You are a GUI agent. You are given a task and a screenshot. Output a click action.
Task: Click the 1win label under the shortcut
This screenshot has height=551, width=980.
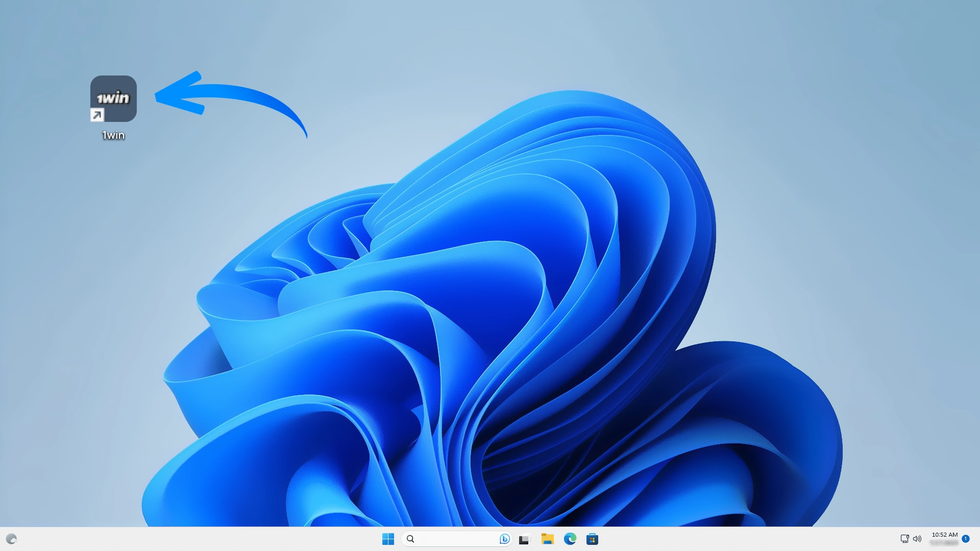(x=113, y=135)
